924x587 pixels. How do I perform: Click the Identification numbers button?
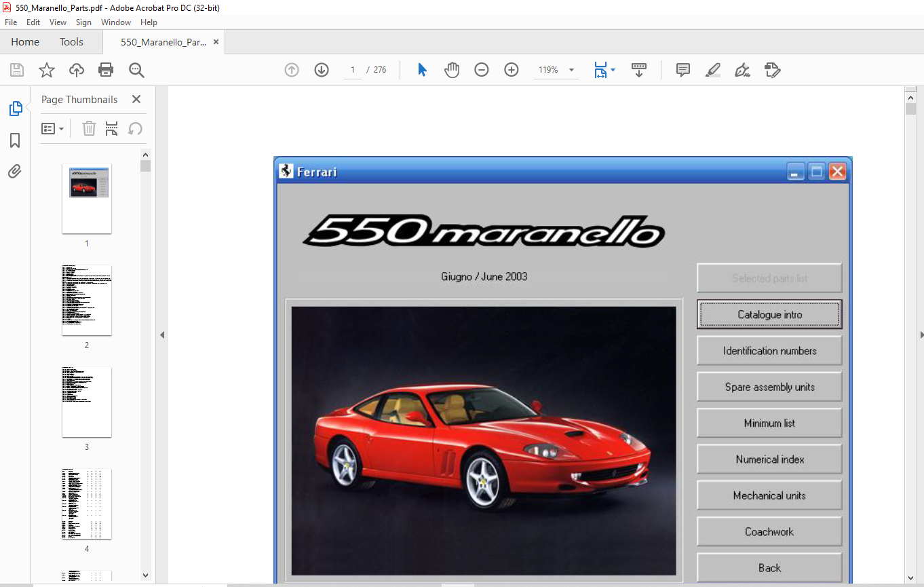[x=769, y=351]
